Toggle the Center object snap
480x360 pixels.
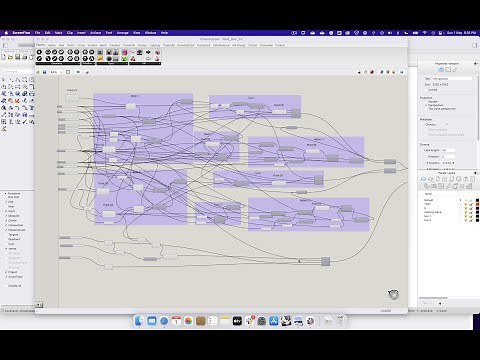(x=11, y=220)
